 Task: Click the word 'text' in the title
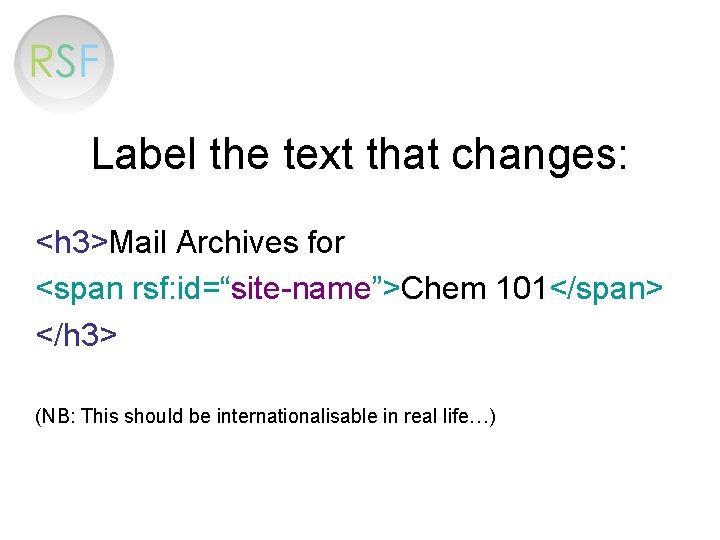click(318, 155)
